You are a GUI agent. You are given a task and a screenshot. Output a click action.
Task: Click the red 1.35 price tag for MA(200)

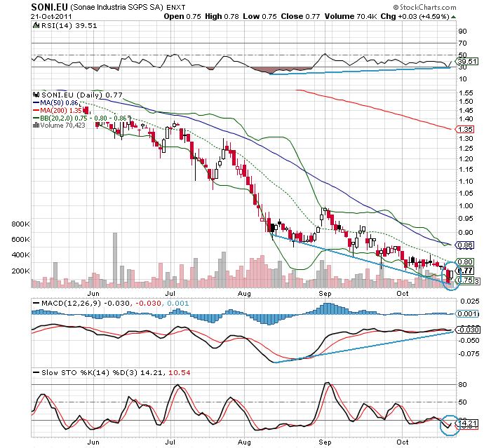point(465,129)
